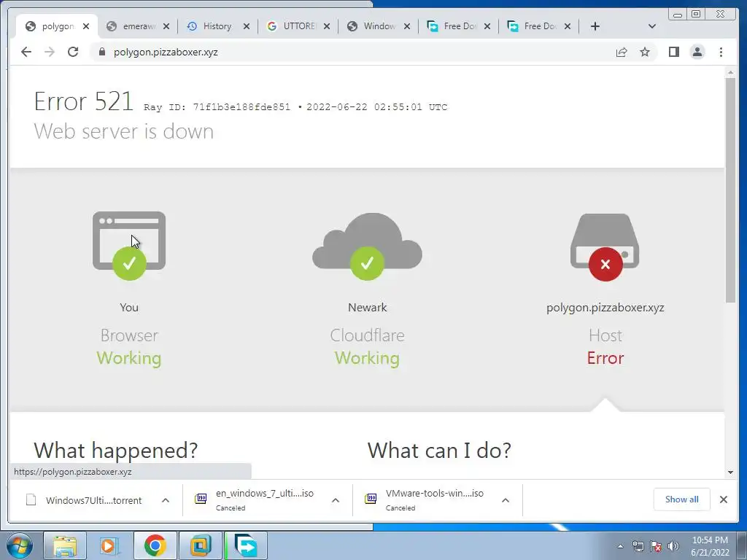Open the Action Center flag icon

(656, 546)
